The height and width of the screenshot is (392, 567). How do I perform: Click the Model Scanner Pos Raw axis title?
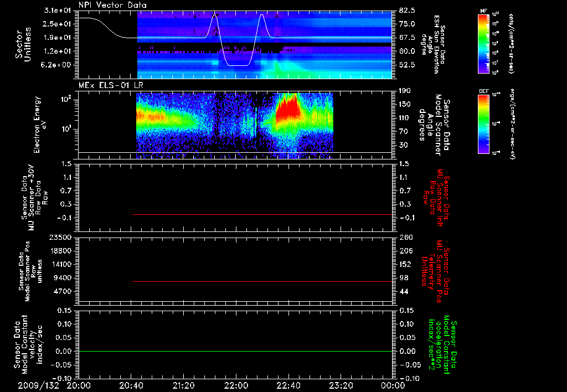pyautogui.click(x=31, y=271)
